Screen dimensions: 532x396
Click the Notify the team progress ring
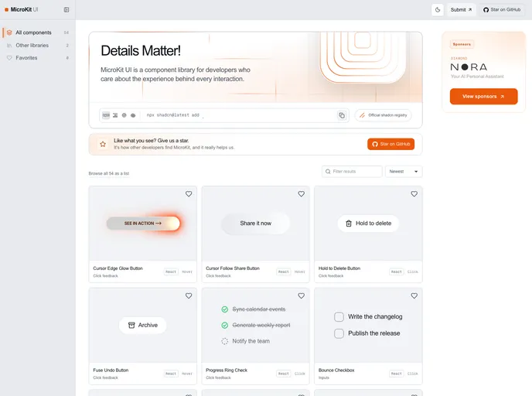(224, 341)
